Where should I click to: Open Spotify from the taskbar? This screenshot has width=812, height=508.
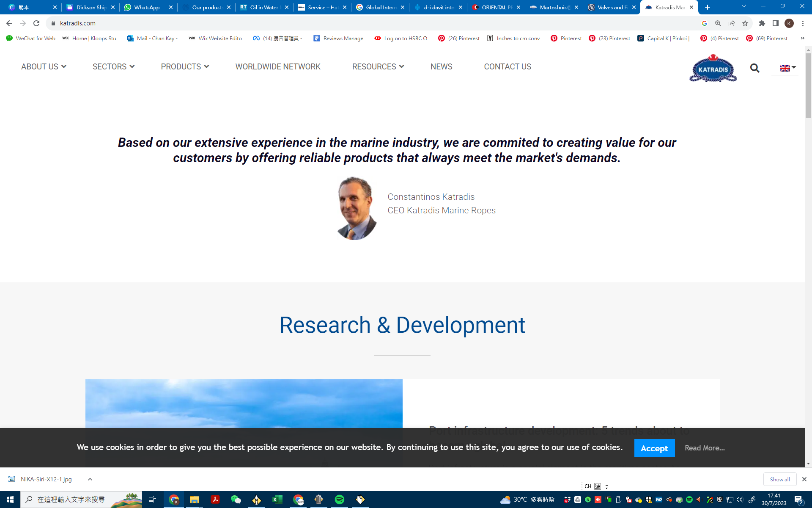[x=339, y=500]
